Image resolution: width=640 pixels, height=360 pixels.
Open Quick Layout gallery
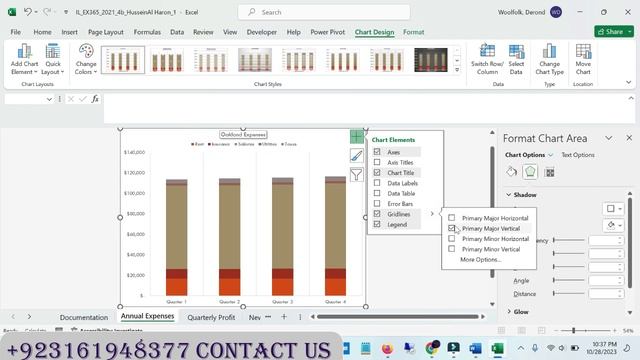click(53, 60)
